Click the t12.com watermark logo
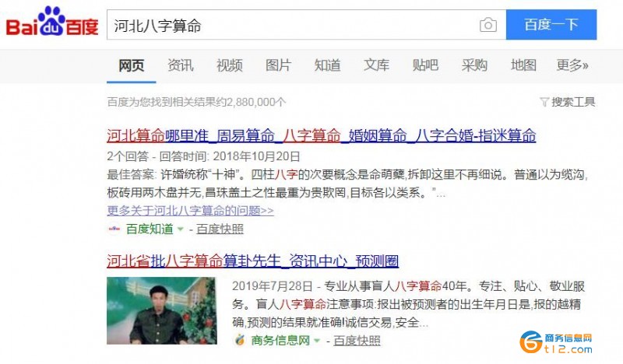The image size is (623, 364). click(x=556, y=342)
